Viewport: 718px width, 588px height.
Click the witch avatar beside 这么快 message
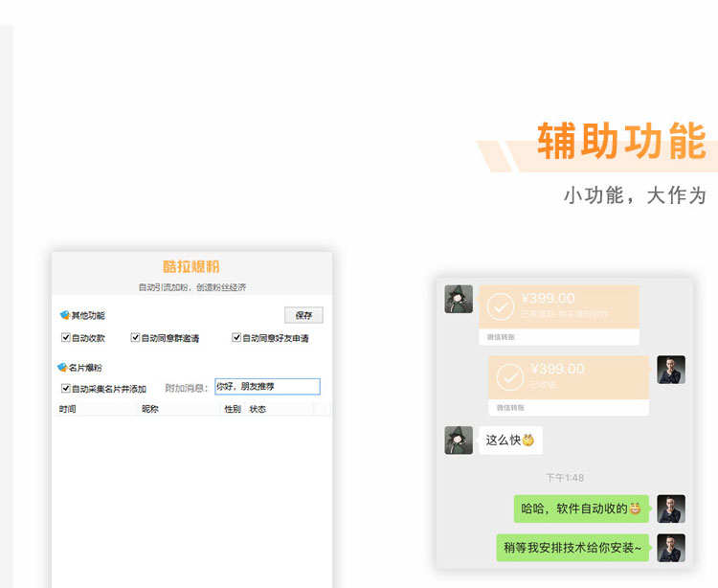coord(459,441)
